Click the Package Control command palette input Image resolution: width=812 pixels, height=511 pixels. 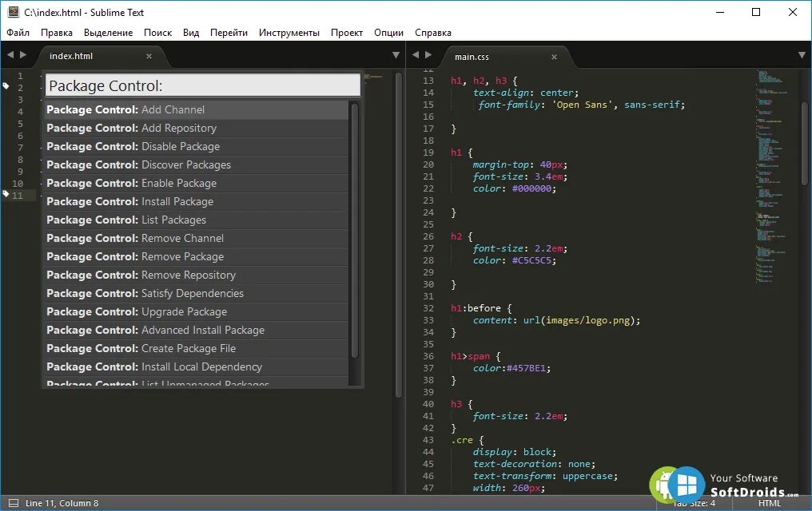[203, 85]
